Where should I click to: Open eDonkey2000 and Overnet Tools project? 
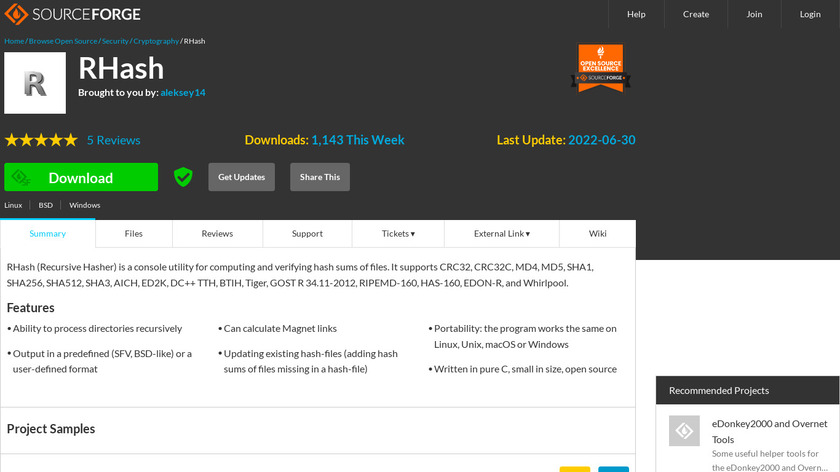tap(769, 431)
